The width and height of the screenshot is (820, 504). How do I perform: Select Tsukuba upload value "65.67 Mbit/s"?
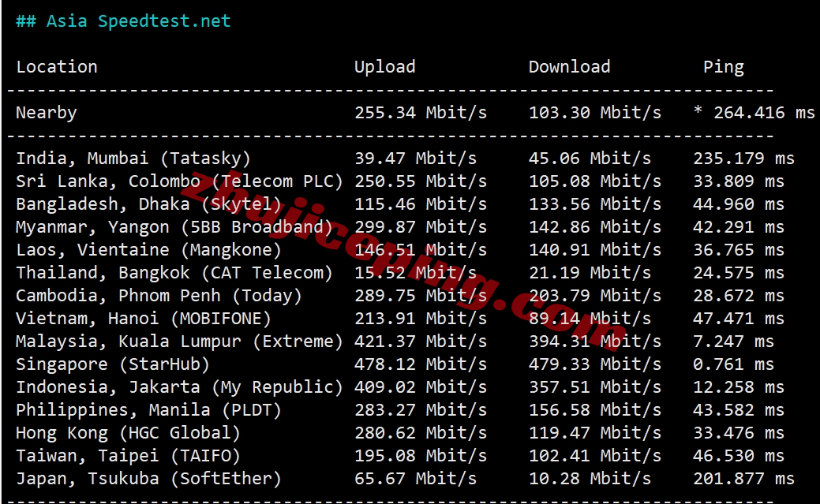tap(416, 479)
